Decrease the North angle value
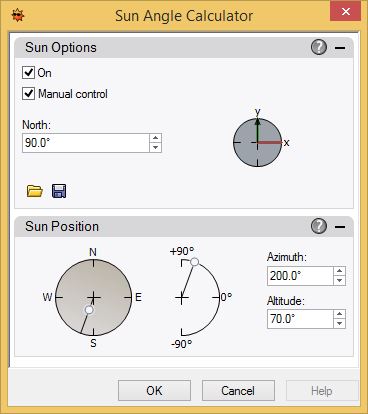 pos(155,147)
